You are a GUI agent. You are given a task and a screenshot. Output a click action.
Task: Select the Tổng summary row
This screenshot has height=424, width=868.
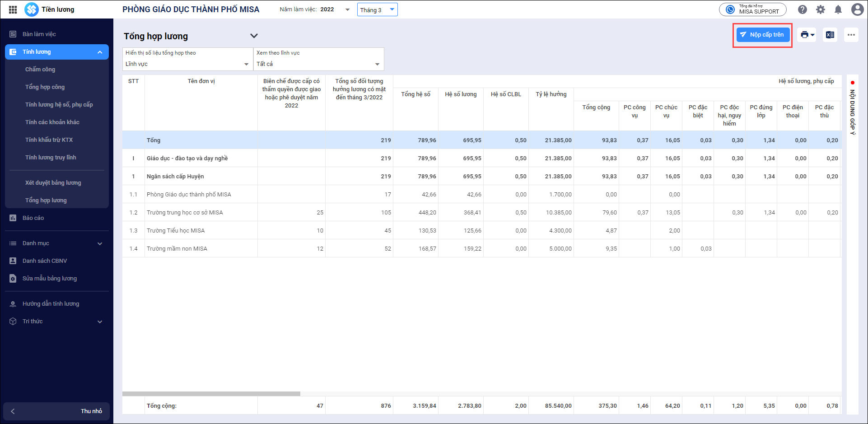[x=481, y=140]
